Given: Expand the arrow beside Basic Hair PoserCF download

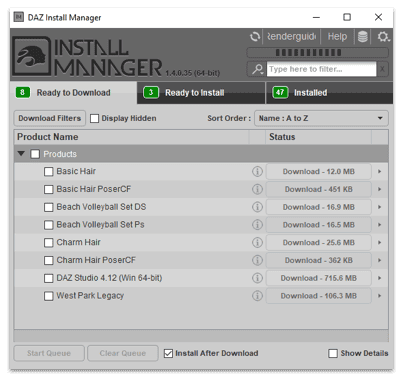Looking at the screenshot, I should point(380,189).
